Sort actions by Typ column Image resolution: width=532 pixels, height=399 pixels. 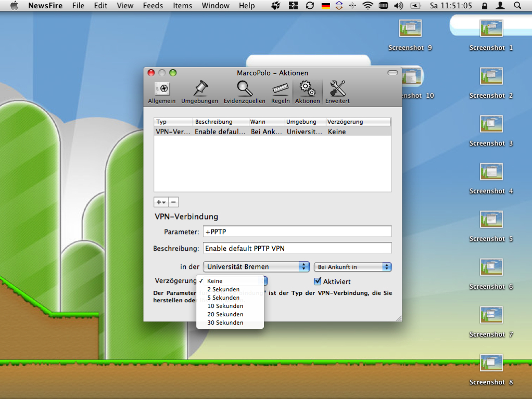pos(173,122)
